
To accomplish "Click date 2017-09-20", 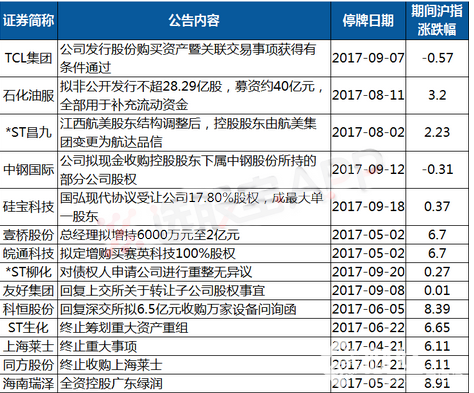I will click(368, 272).
